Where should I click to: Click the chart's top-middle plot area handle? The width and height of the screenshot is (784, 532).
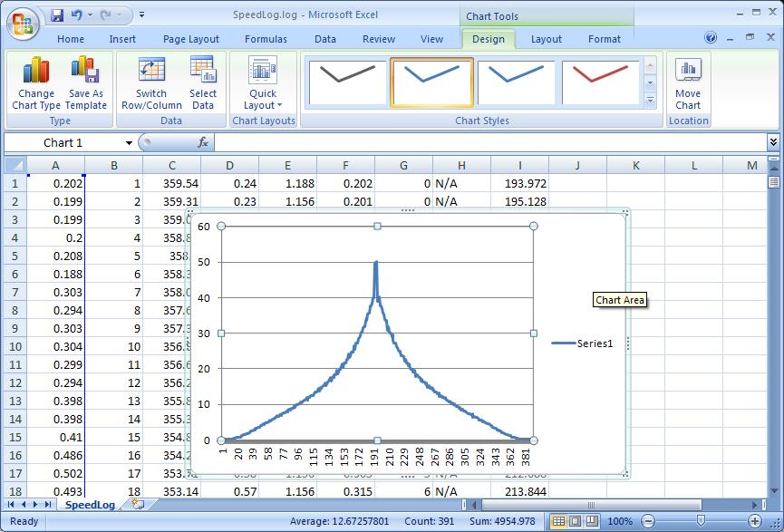[x=378, y=227]
